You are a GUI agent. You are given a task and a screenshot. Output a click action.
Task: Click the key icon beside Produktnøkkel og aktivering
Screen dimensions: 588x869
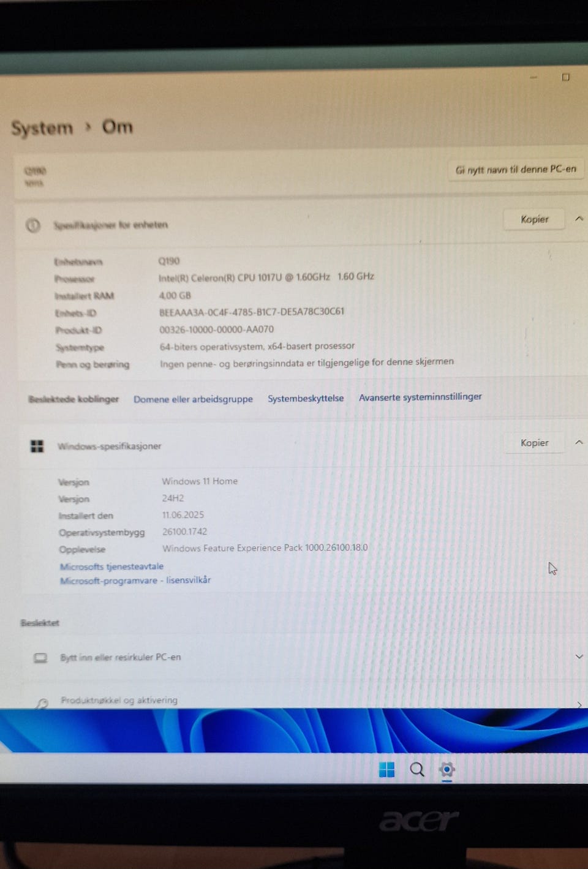(42, 703)
